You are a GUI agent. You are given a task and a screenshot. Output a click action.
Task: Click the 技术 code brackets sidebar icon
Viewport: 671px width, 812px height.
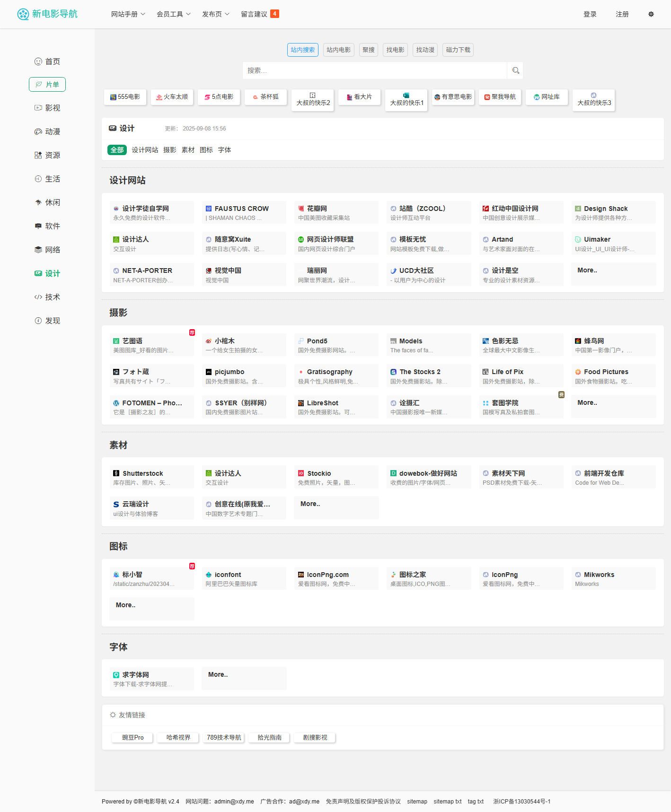(38, 297)
